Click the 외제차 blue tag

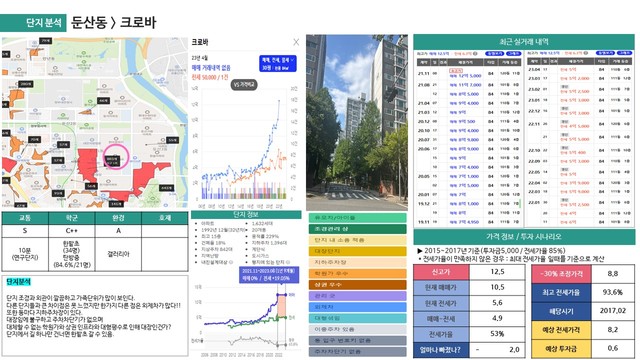358,307
